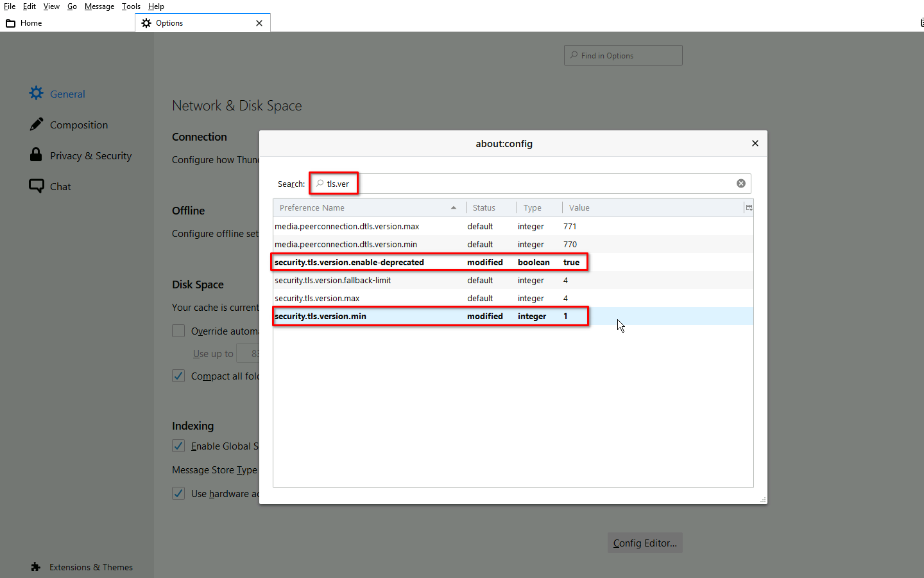Click the Config Editor button
The width and height of the screenshot is (924, 578).
(645, 543)
